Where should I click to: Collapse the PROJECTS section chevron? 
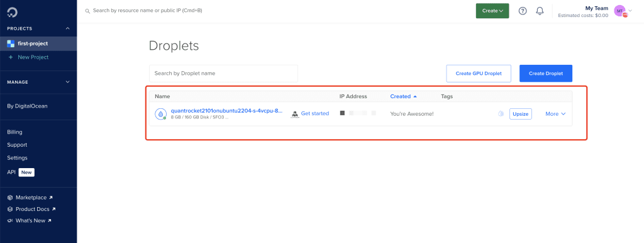pyautogui.click(x=68, y=28)
